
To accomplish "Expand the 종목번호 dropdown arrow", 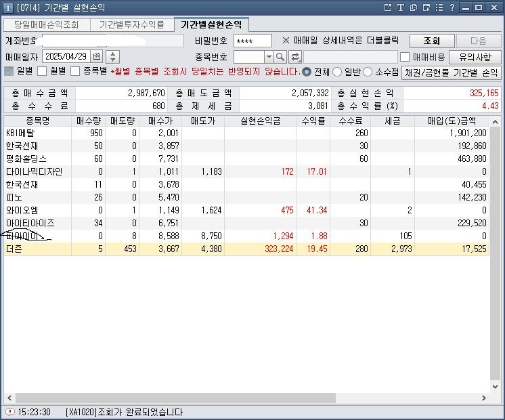I will (x=269, y=57).
